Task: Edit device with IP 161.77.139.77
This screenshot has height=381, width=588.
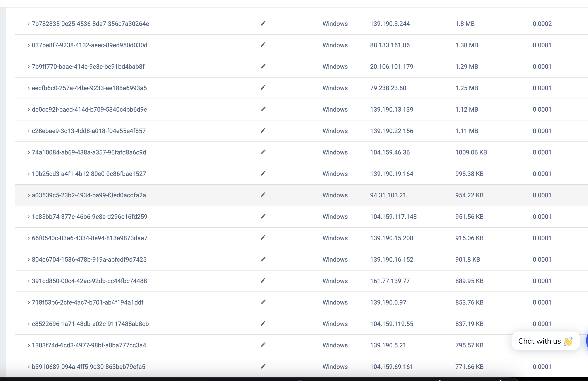Action: [x=263, y=281]
